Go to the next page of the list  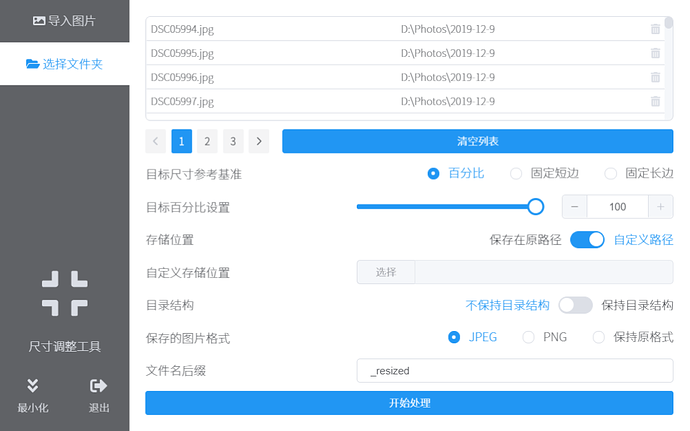[259, 141]
